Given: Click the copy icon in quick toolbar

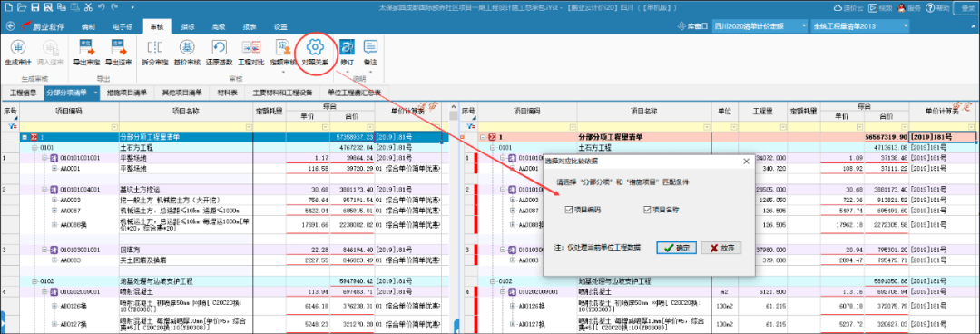Looking at the screenshot, I should tap(62, 7).
